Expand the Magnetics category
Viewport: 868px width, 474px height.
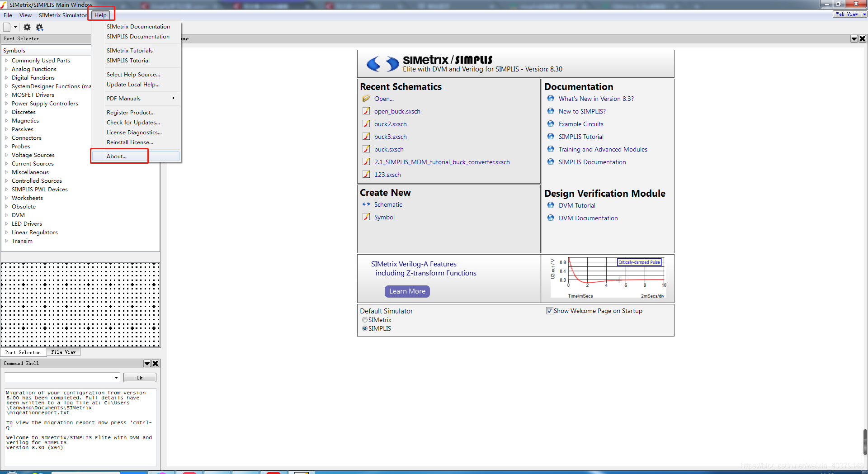click(6, 120)
